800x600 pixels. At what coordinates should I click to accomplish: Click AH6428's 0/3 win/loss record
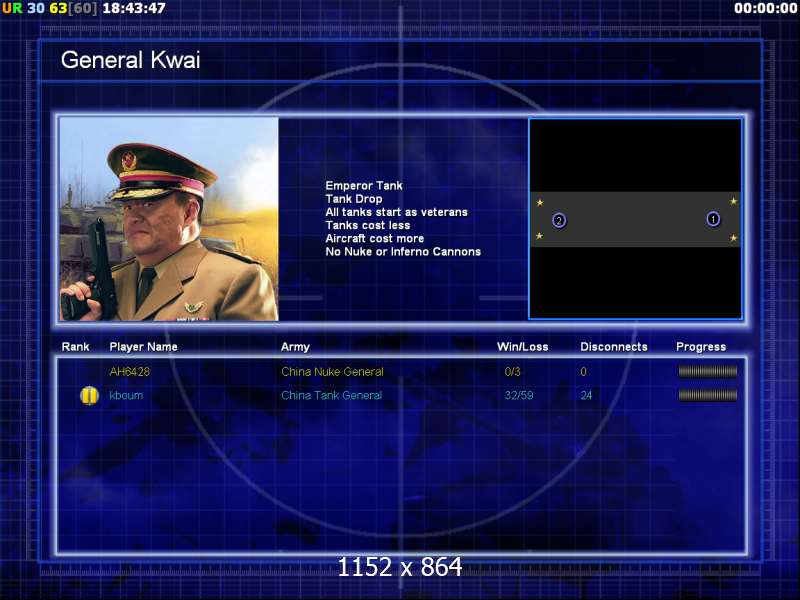click(512, 371)
